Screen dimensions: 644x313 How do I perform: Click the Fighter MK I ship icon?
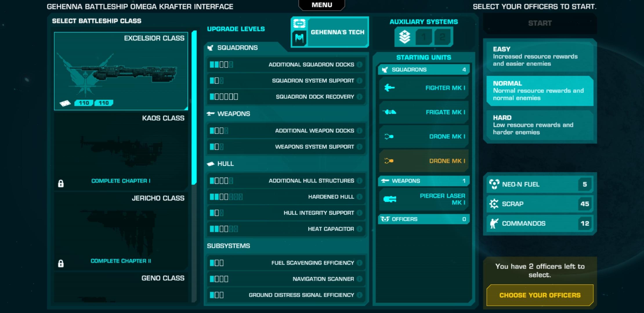(x=389, y=88)
